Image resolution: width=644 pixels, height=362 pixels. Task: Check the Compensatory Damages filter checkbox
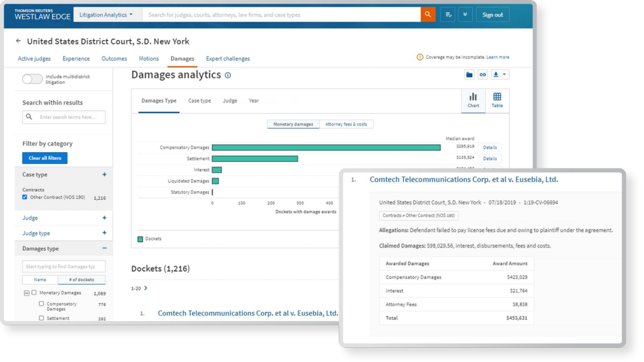pos(41,304)
